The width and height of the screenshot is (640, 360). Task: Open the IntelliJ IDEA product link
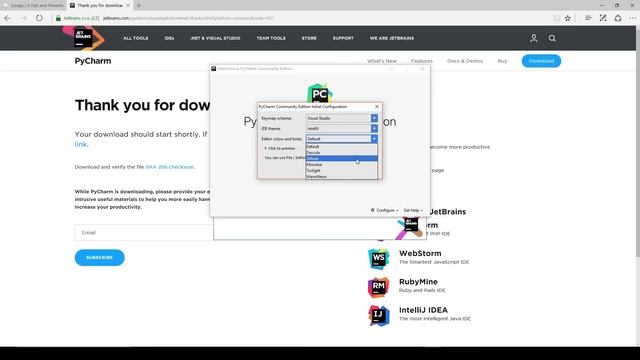(423, 310)
